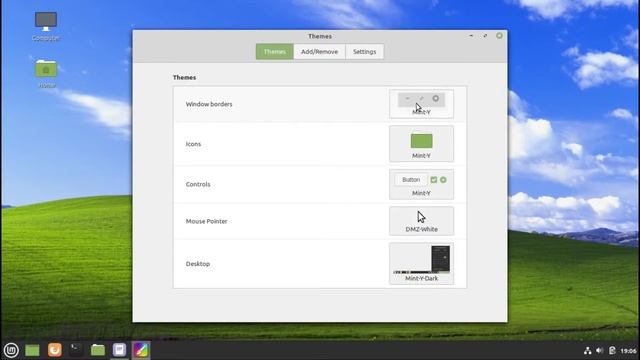Click the Mouse Pointer row label

(x=207, y=221)
